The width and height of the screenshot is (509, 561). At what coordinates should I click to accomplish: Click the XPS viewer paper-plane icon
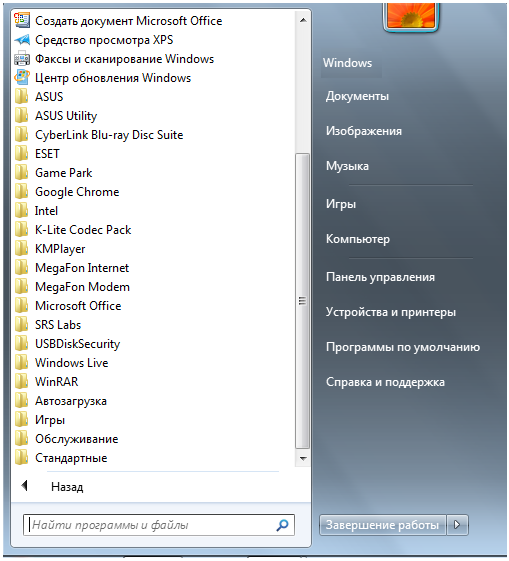[22, 40]
